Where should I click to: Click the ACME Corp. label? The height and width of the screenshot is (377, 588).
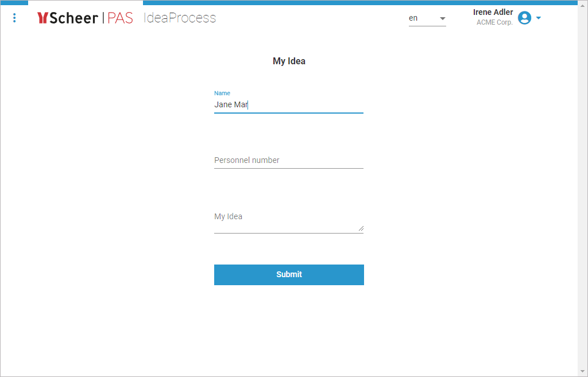[494, 22]
